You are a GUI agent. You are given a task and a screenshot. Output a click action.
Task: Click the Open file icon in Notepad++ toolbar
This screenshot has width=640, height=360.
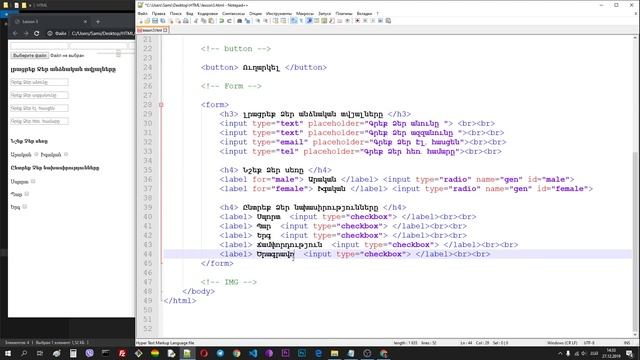click(x=148, y=20)
